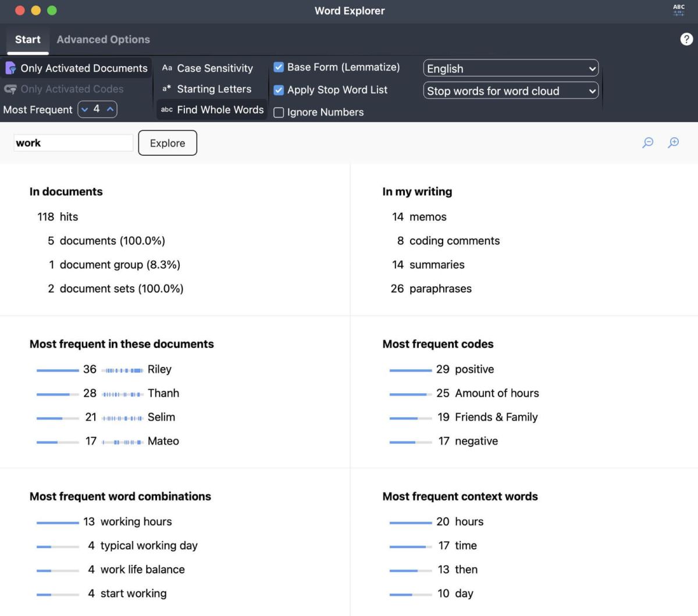Toggle Only Activated Documents icon
This screenshot has height=616, width=698.
coord(10,68)
